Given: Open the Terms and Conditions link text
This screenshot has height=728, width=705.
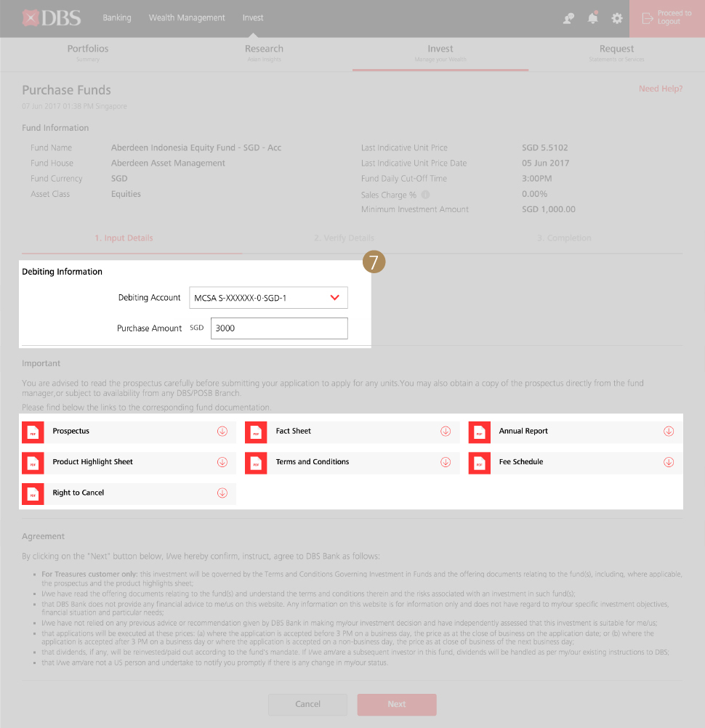Looking at the screenshot, I should click(x=313, y=461).
